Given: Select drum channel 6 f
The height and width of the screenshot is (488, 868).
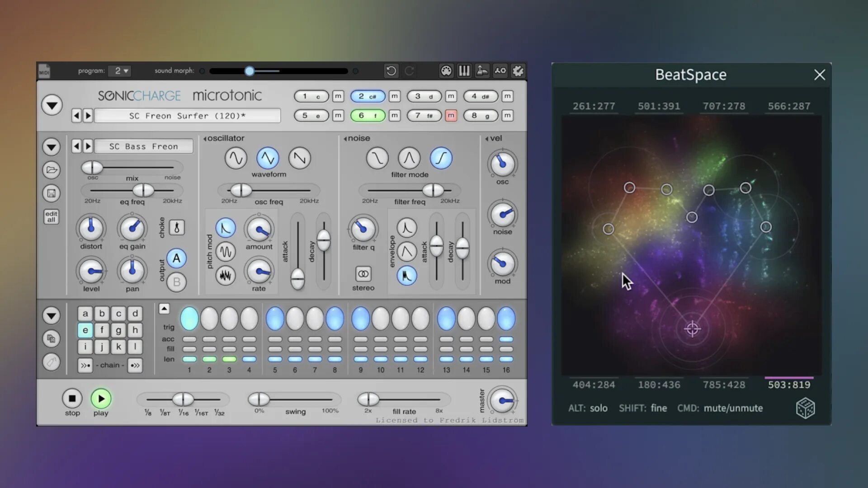Looking at the screenshot, I should (367, 116).
